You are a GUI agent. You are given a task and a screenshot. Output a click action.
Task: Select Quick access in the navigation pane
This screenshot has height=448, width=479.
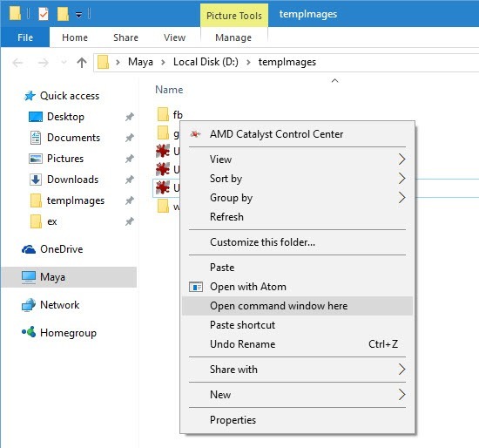point(70,96)
